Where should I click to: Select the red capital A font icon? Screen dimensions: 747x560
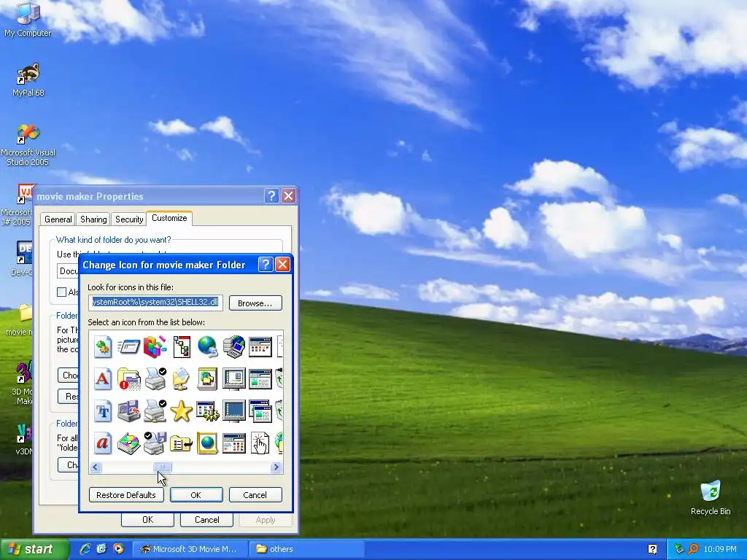point(102,379)
